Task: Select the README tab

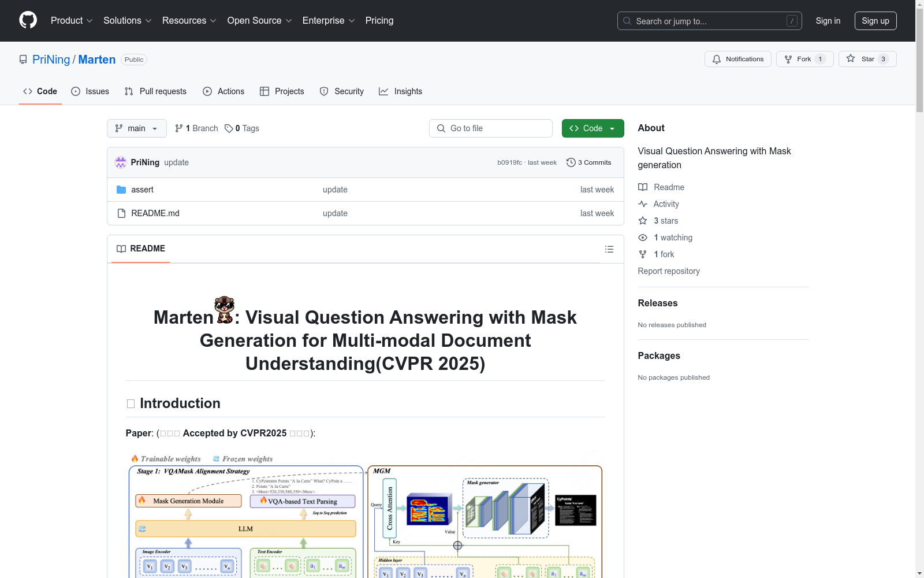Action: pos(141,249)
